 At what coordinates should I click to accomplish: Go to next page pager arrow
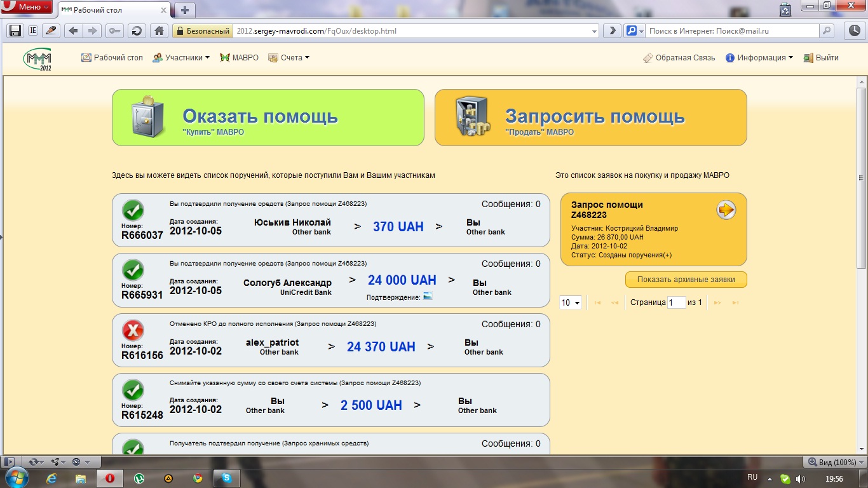[717, 303]
